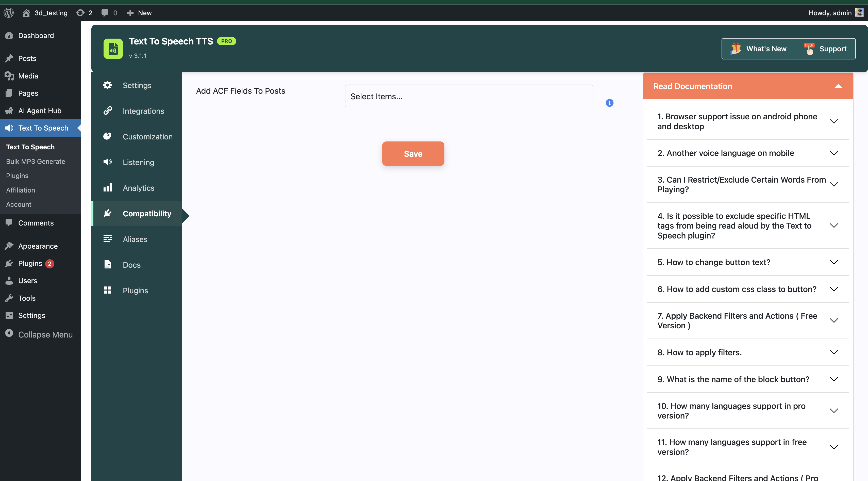The image size is (868, 481).
Task: Click the info tooltip beside Select Items
Action: coord(609,103)
